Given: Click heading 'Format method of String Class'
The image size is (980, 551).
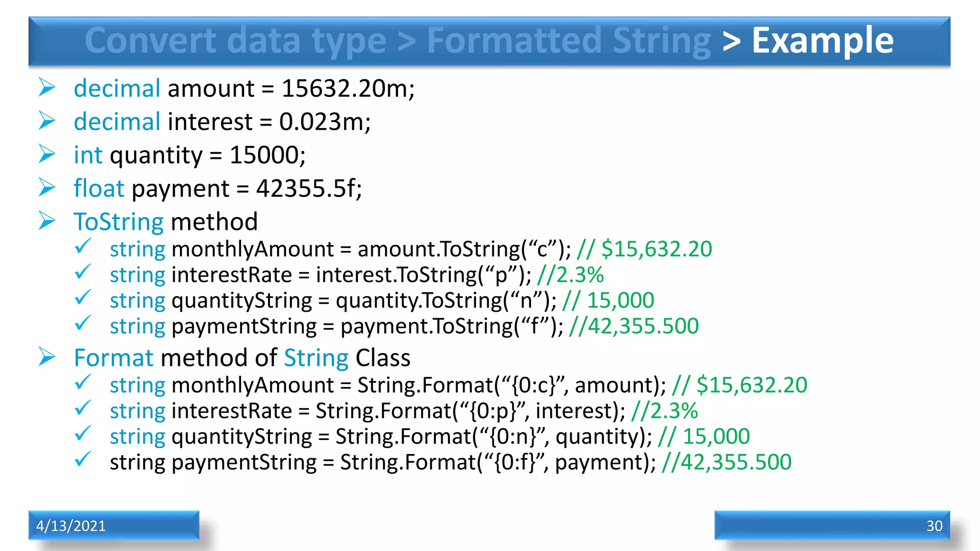Looking at the screenshot, I should tap(242, 358).
